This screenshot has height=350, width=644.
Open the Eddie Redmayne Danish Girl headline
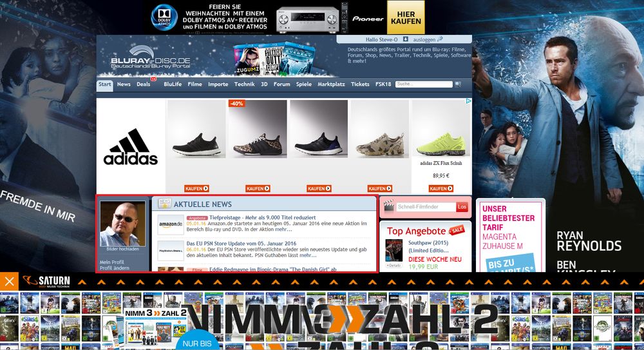pos(272,269)
